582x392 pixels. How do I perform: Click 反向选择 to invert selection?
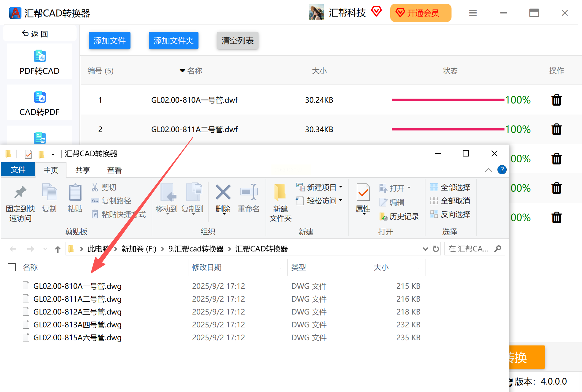pyautogui.click(x=450, y=214)
